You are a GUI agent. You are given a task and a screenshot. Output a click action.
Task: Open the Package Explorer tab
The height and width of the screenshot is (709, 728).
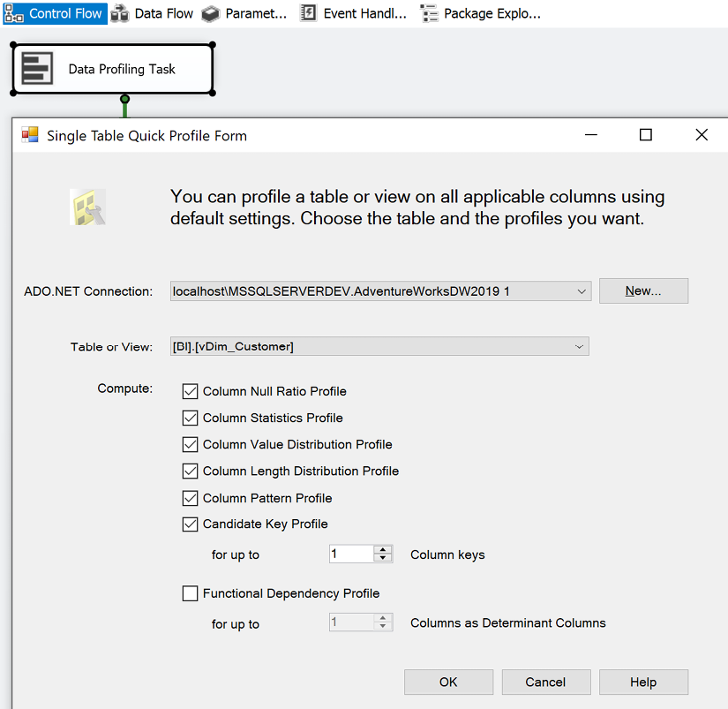pos(481,13)
